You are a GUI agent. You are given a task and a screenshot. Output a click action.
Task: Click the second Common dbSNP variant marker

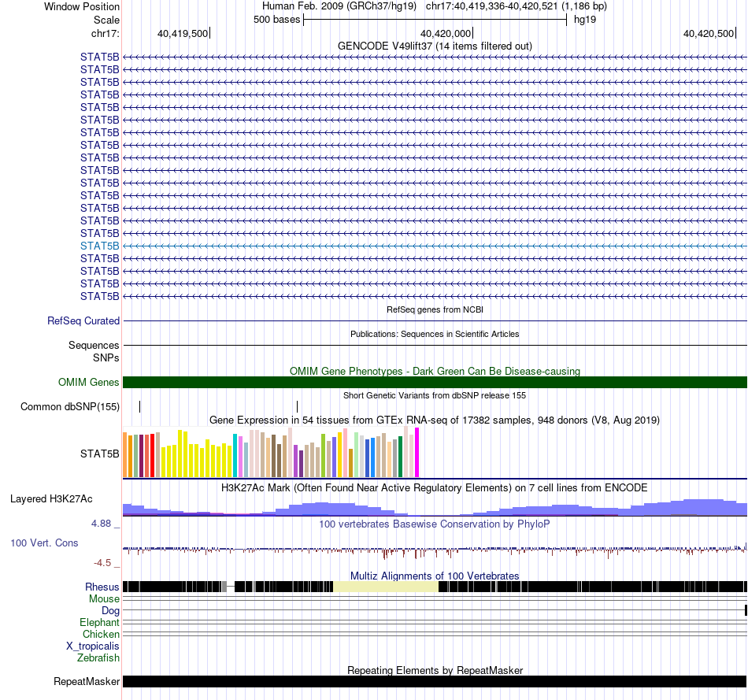tap(297, 406)
